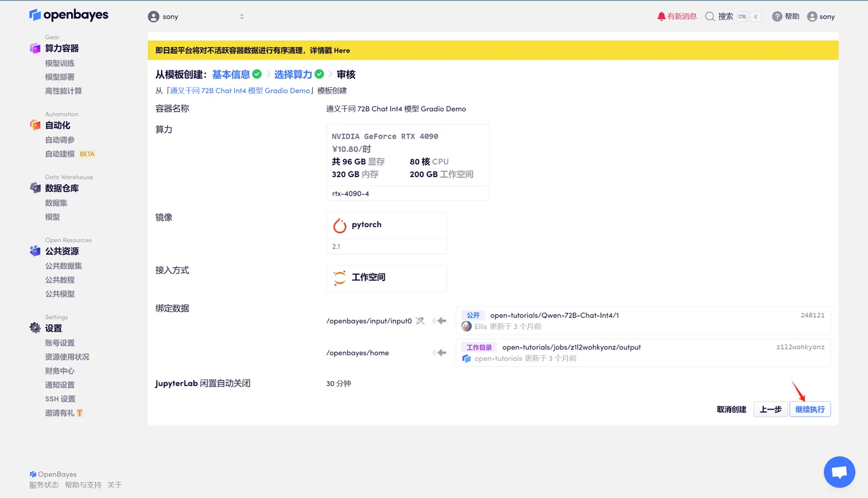Go back to the 选择算力 step
Image resolution: width=868 pixels, height=498 pixels.
point(293,75)
